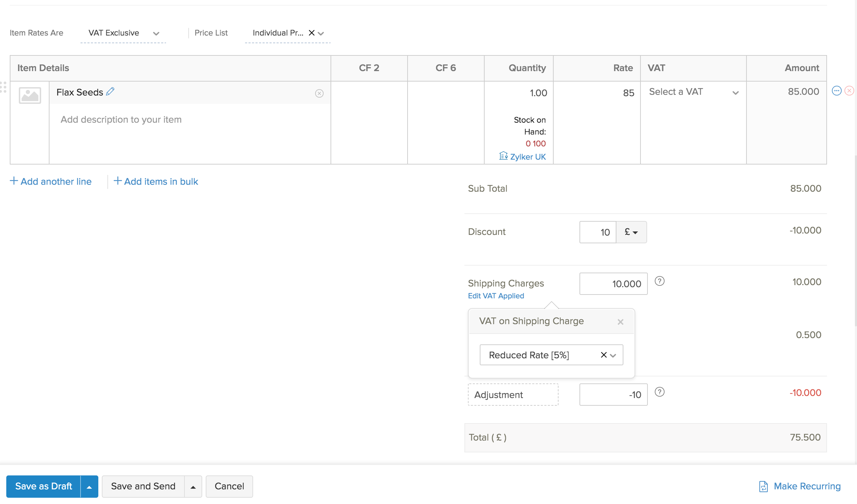
Task: Click the Save and Send button
Action: [x=143, y=486]
